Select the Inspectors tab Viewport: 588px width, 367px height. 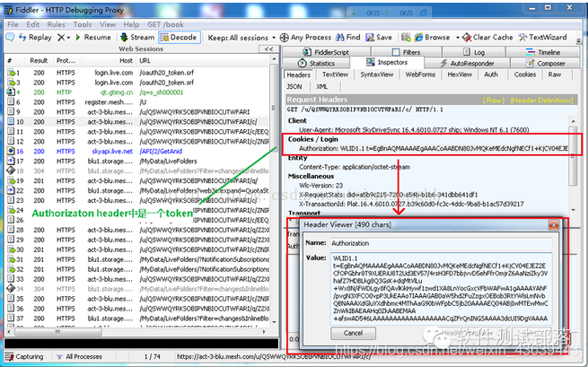coord(387,62)
